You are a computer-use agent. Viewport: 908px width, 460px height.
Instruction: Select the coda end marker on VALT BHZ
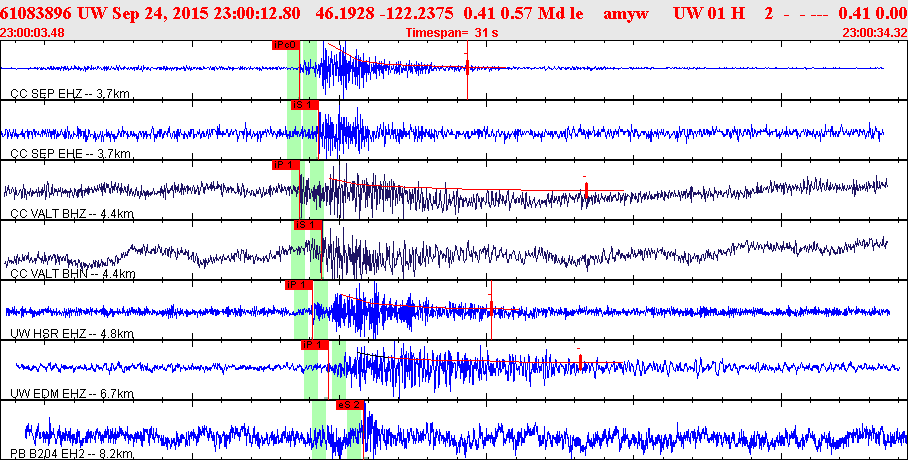click(x=585, y=186)
